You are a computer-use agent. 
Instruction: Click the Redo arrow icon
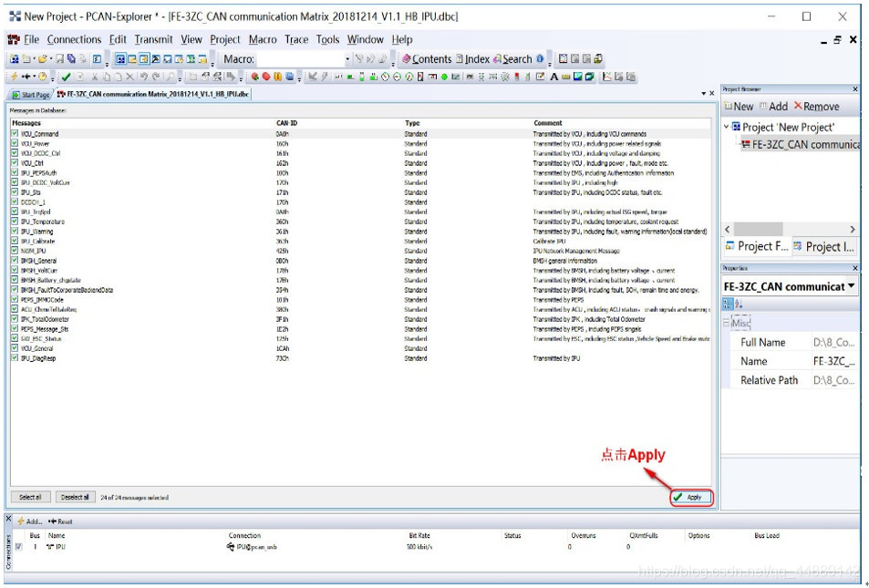[x=156, y=77]
